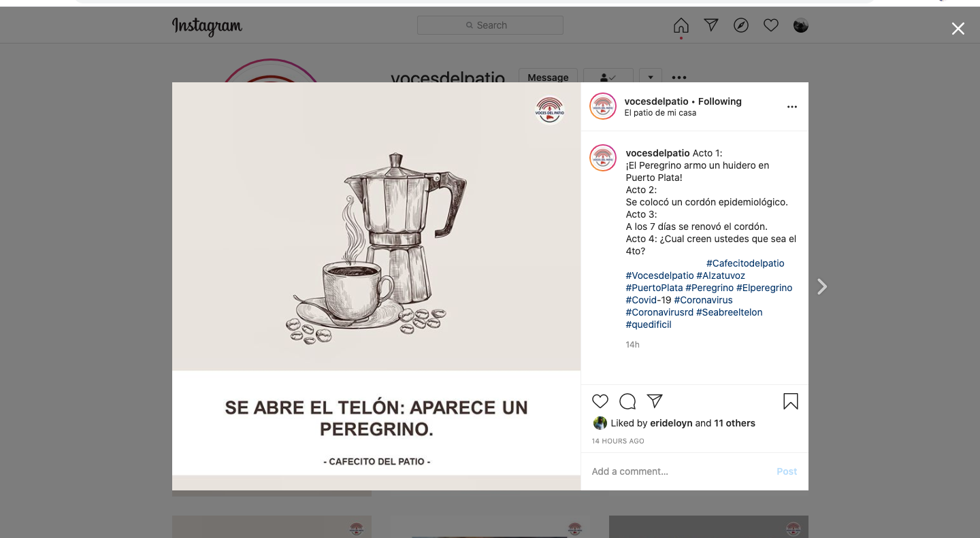This screenshot has width=980, height=538.
Task: Save post using bookmark icon
Action: [x=790, y=401]
